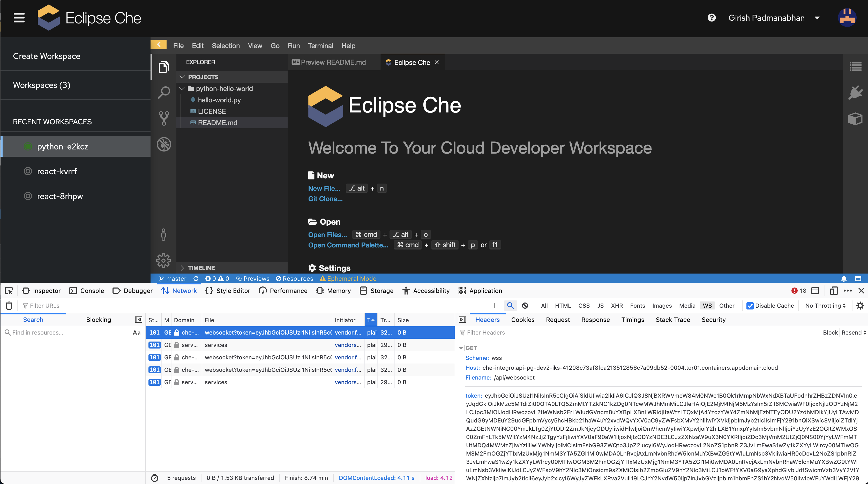Click the notification bell in the status bar
The image size is (868, 484).
[844, 278]
